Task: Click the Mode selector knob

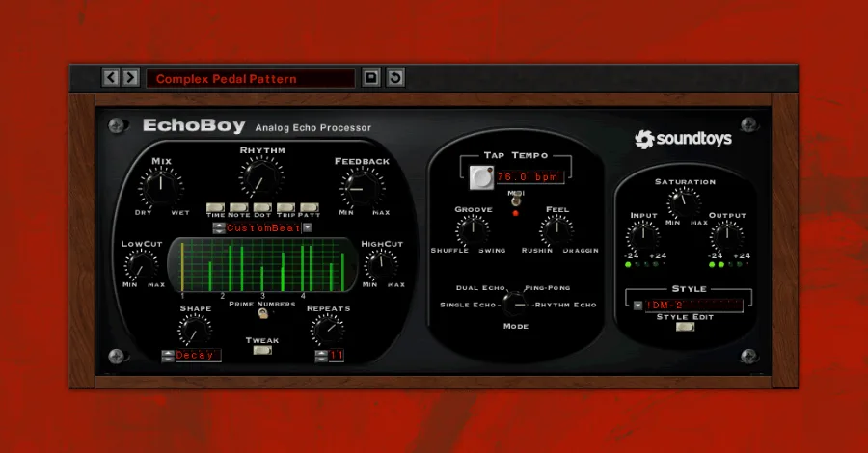Action: [x=515, y=304]
